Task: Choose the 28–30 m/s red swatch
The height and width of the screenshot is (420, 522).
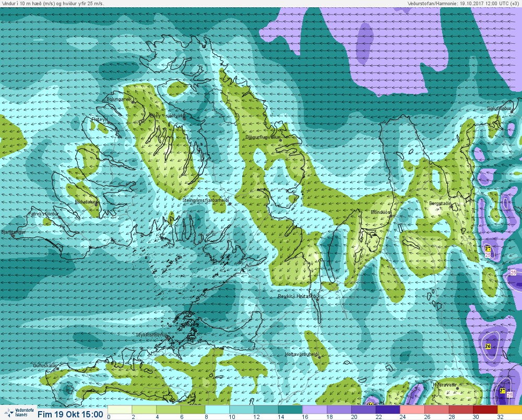Action: [x=460, y=410]
